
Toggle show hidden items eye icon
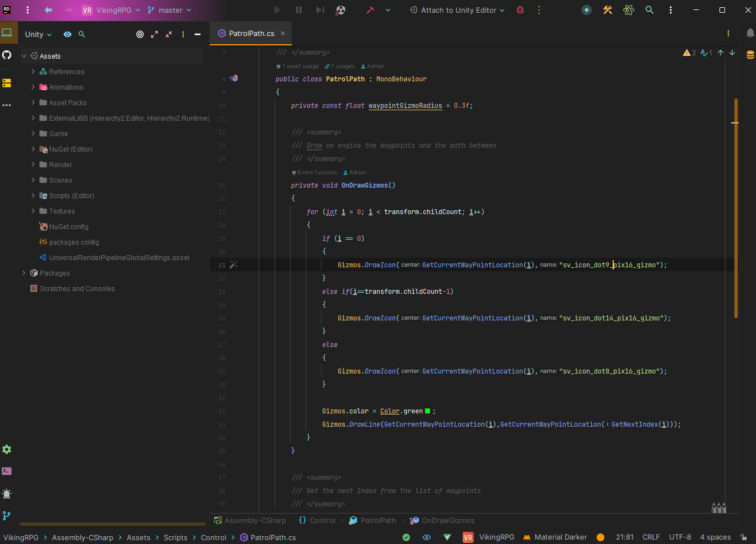[x=68, y=34]
